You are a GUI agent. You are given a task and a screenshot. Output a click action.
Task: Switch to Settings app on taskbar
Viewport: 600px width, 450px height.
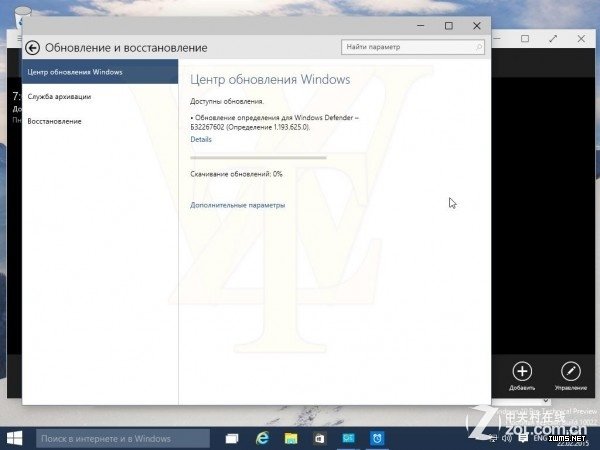(348, 439)
